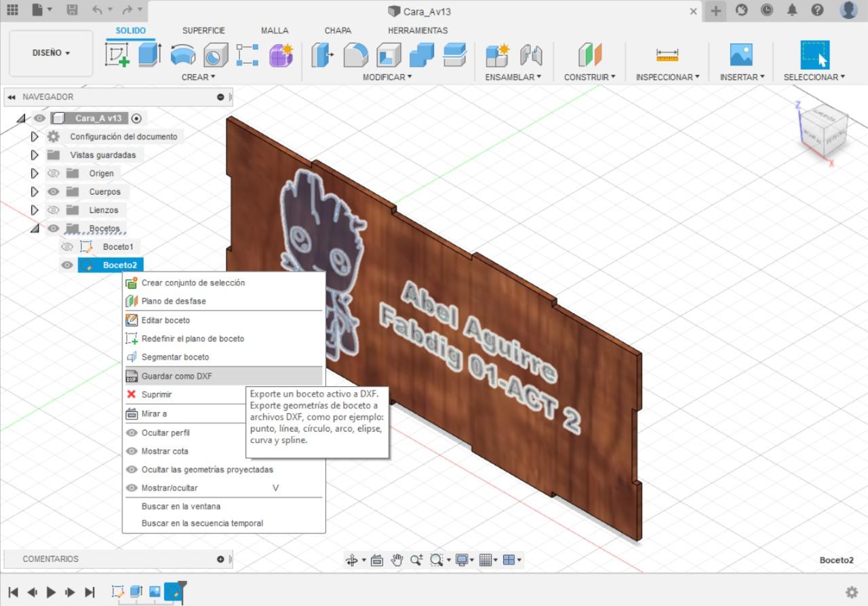The height and width of the screenshot is (606, 868).
Task: Expand Configuración del documento node
Action: [x=35, y=137]
